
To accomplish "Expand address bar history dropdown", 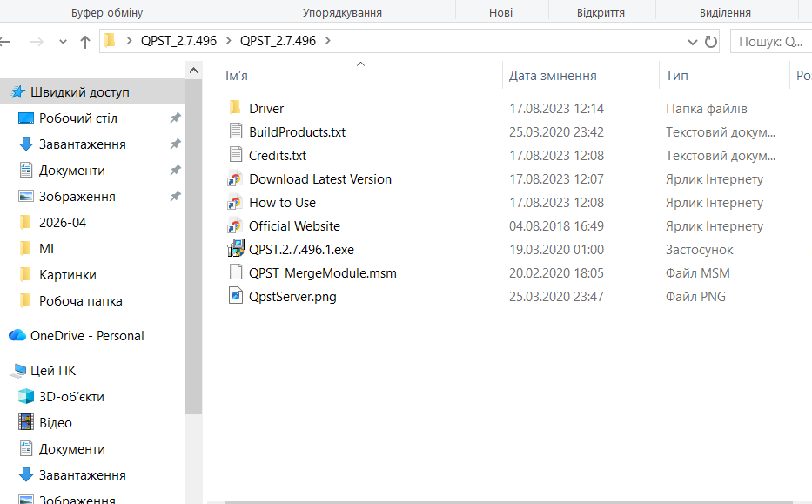I will coord(692,42).
